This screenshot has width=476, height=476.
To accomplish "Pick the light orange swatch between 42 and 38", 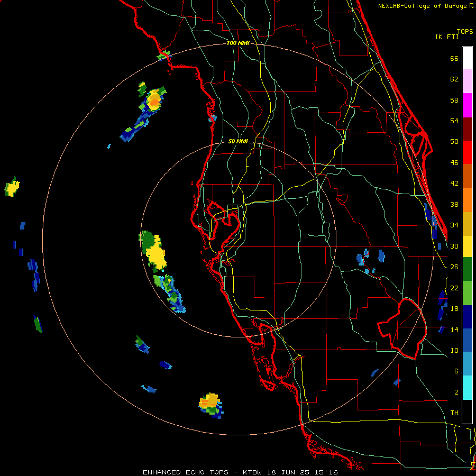I will point(467,200).
